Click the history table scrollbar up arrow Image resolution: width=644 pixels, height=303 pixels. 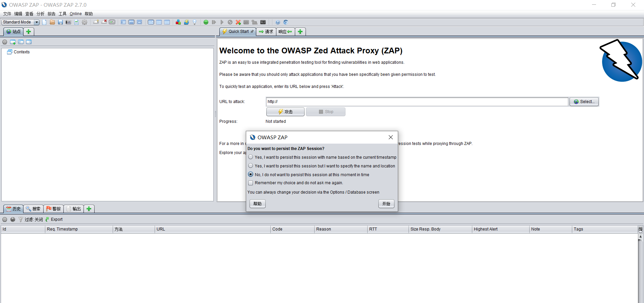tap(641, 237)
